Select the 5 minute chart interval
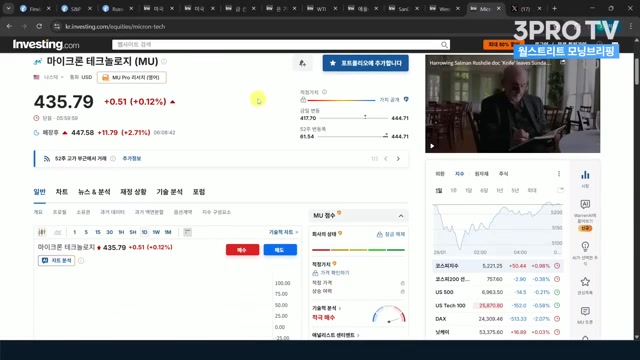640x360 pixels. (x=86, y=232)
